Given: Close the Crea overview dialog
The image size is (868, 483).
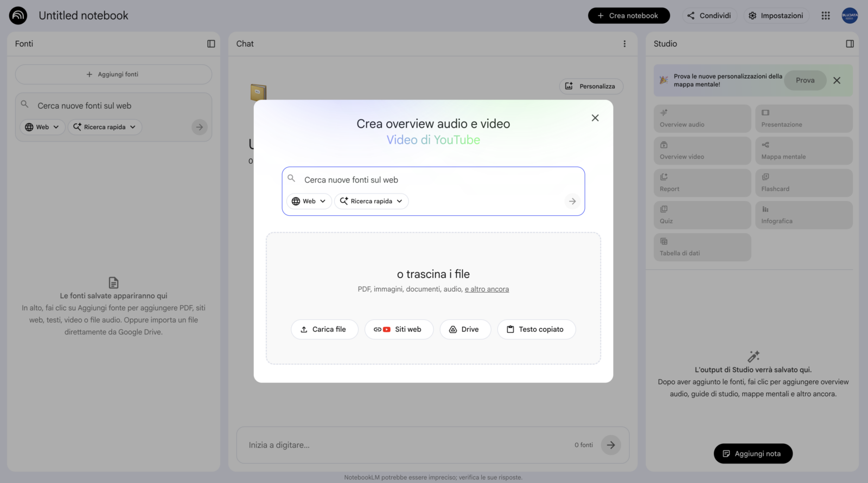Looking at the screenshot, I should [x=595, y=118].
